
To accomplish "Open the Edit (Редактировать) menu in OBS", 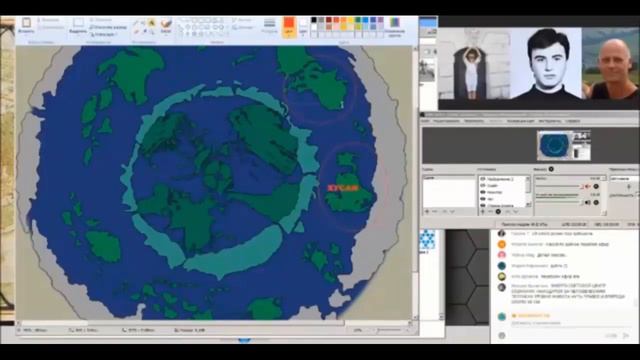I will pos(446,121).
